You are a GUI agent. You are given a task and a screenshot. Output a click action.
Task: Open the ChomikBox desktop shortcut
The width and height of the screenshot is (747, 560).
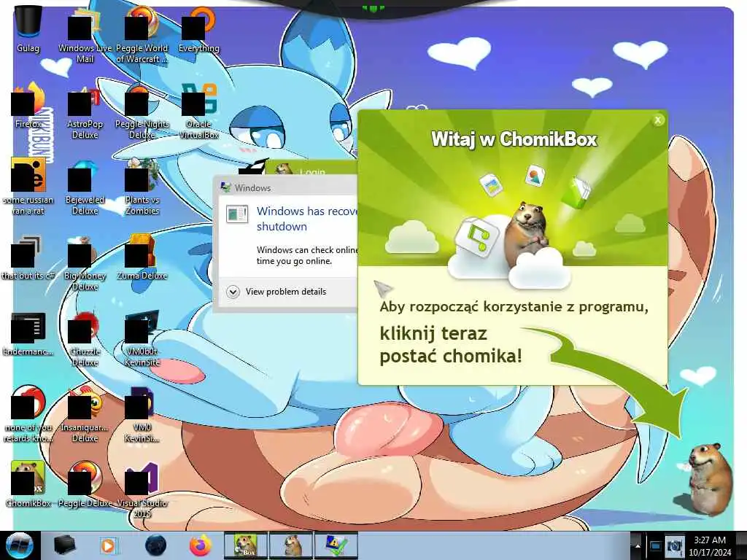click(x=28, y=484)
